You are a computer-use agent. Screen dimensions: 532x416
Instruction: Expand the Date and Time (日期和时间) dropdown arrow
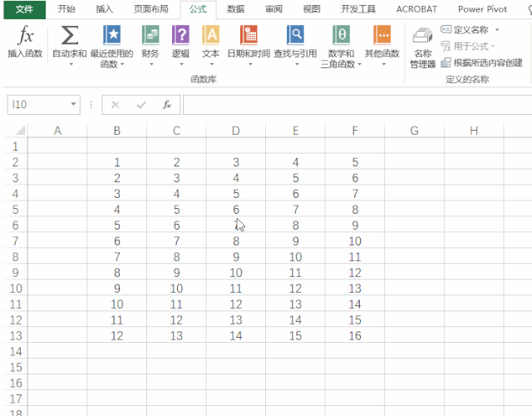(250, 64)
